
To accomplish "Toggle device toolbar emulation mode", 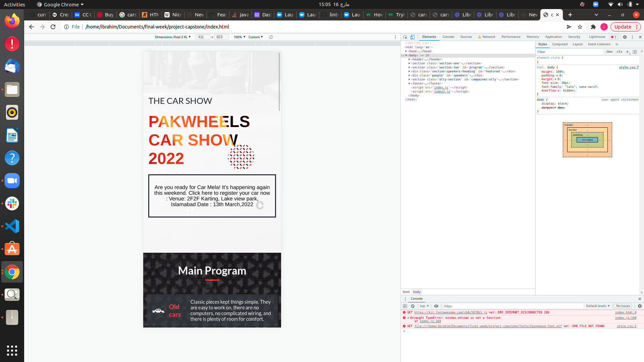I will click(413, 37).
